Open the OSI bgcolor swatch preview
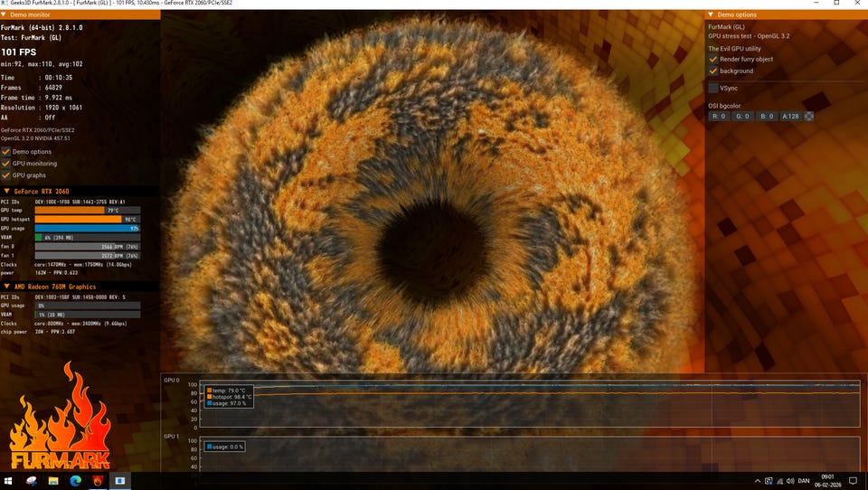This screenshot has width=868, height=490. (808, 117)
